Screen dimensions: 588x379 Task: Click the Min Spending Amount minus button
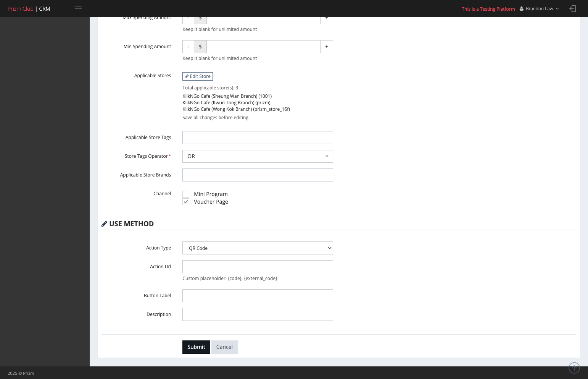[x=188, y=47]
